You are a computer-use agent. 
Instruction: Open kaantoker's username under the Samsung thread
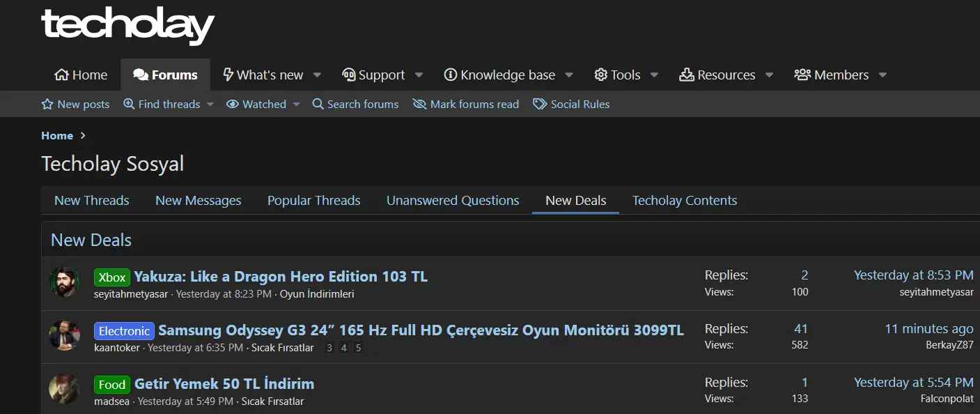pyautogui.click(x=117, y=348)
